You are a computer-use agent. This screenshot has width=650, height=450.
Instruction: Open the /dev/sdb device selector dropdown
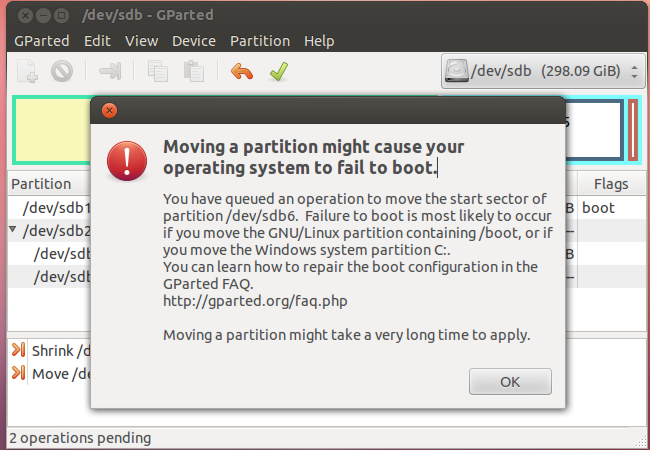[x=543, y=71]
